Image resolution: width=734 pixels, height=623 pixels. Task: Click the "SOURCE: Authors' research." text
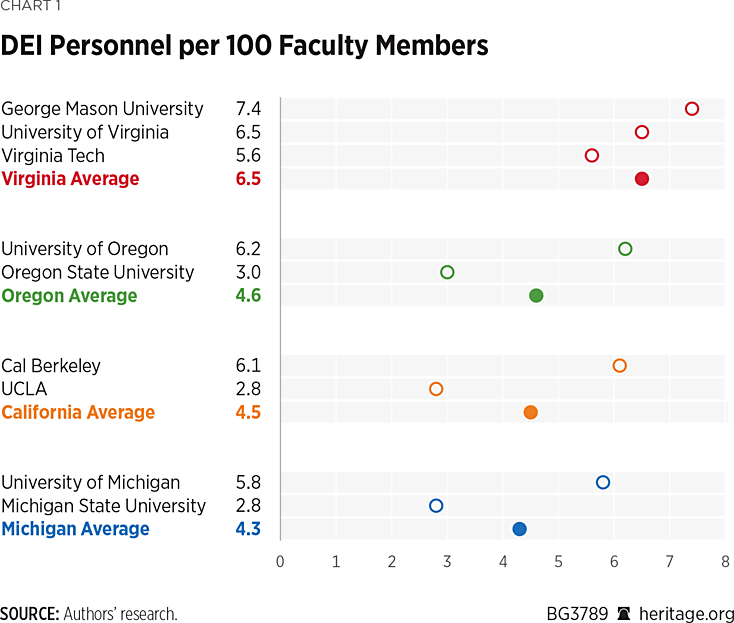pyautogui.click(x=88, y=614)
